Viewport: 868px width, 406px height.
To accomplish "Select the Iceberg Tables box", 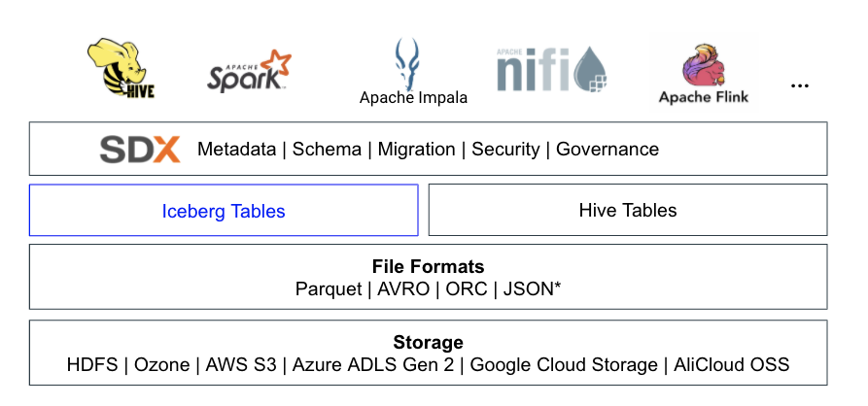I will click(x=224, y=211).
